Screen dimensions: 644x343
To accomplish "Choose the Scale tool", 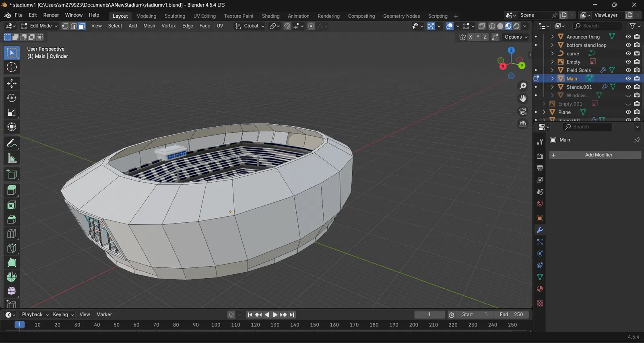I will click(x=12, y=113).
